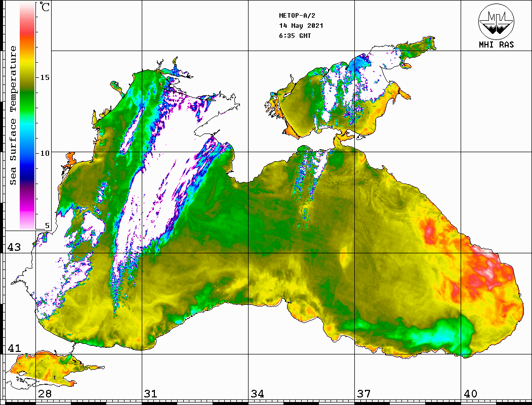Click the 'Sea Surface Temperature' vertical label
This screenshot has width=532, height=405.
click(x=13, y=115)
